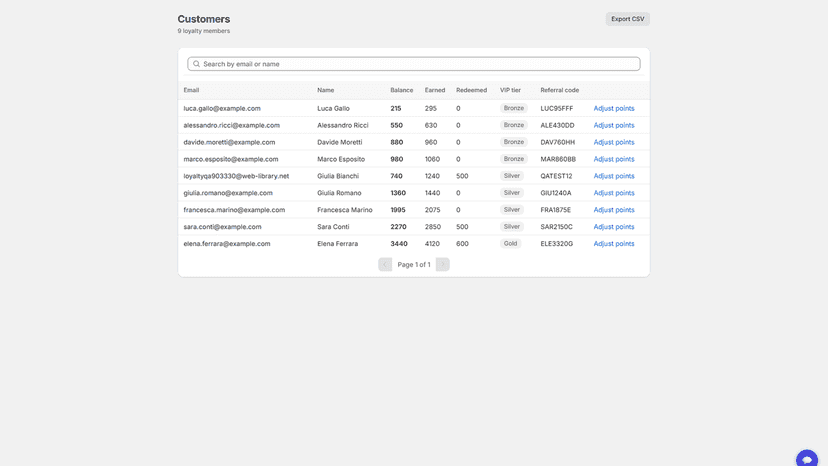Screen dimensions: 828x466
Task: Adjust points for Sara Conti
Action: point(614,227)
